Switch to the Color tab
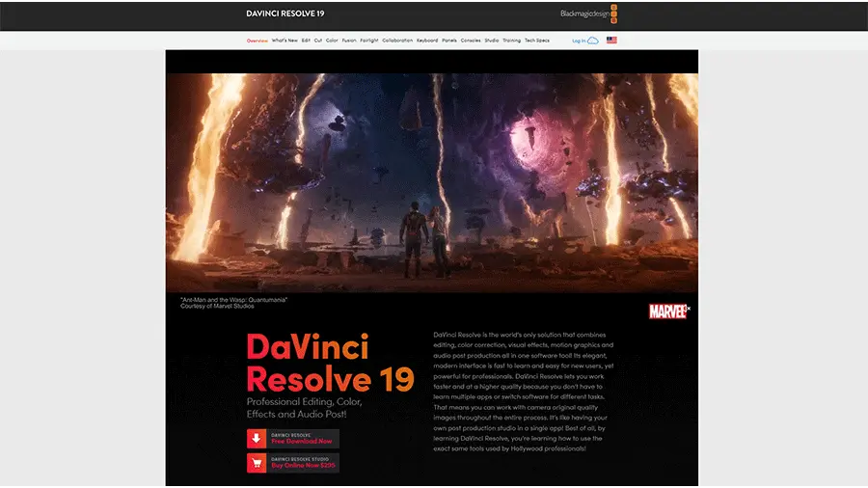 click(332, 41)
